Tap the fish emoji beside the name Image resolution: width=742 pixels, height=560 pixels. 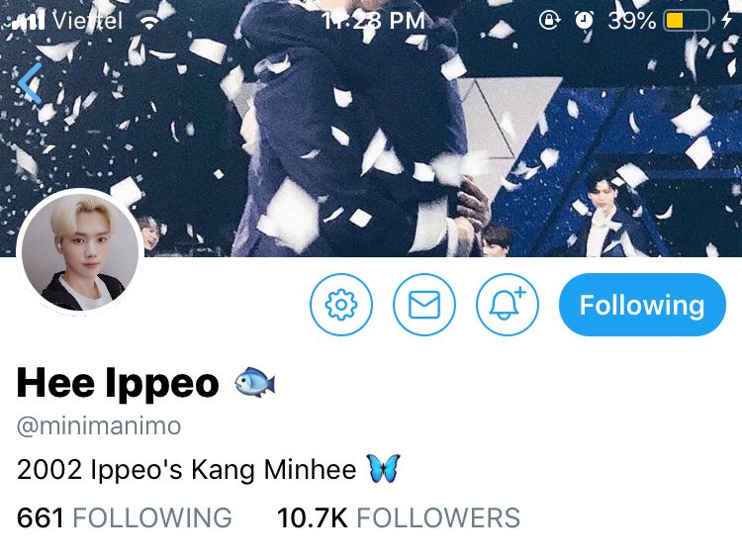pyautogui.click(x=255, y=382)
